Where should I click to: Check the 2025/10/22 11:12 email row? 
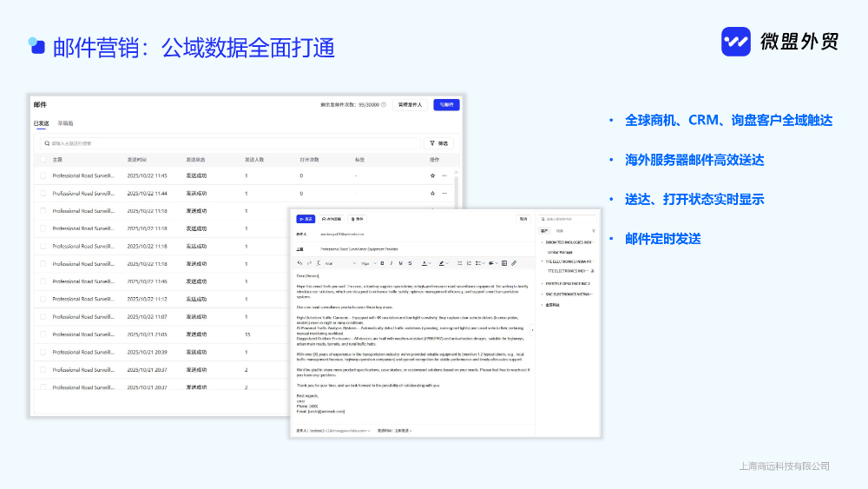[x=43, y=299]
